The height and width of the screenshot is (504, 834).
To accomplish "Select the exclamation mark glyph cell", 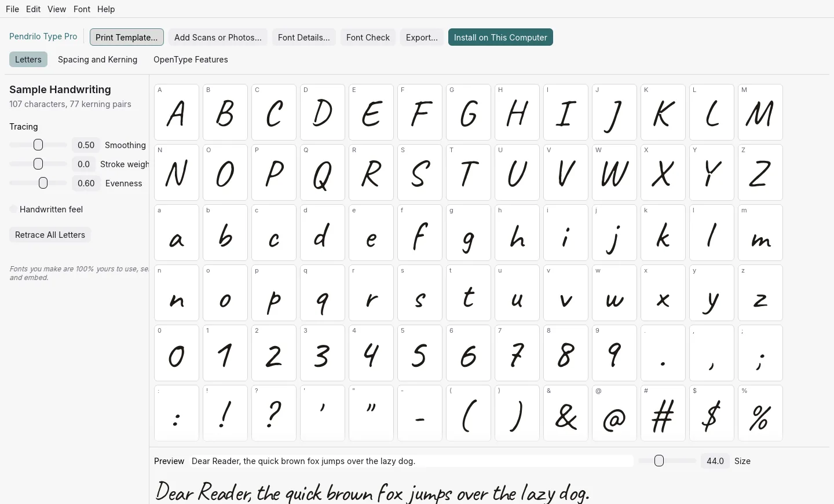I will [x=225, y=413].
